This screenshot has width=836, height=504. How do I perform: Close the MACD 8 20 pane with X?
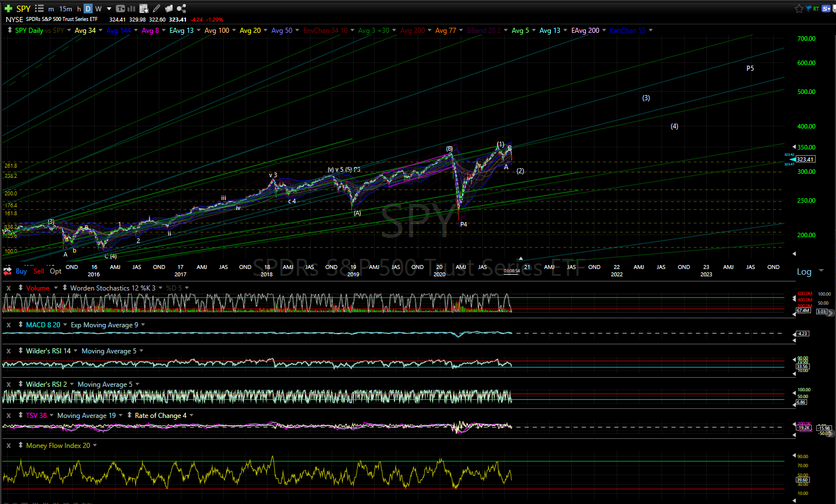[x=9, y=325]
